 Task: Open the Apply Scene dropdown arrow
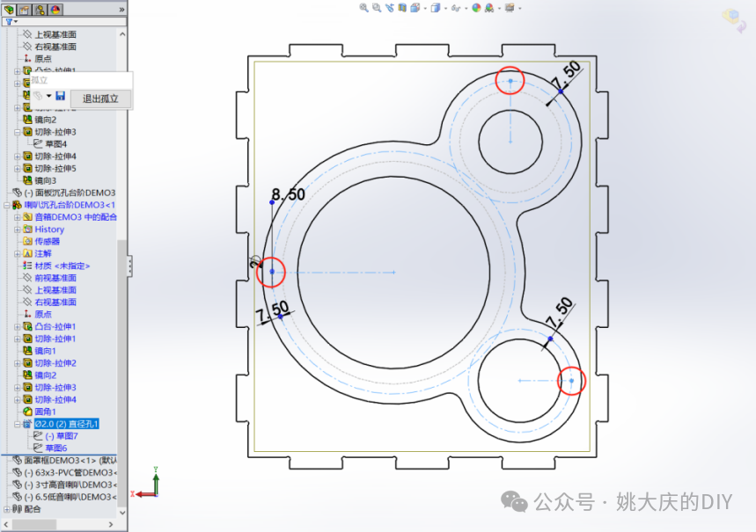[500, 8]
